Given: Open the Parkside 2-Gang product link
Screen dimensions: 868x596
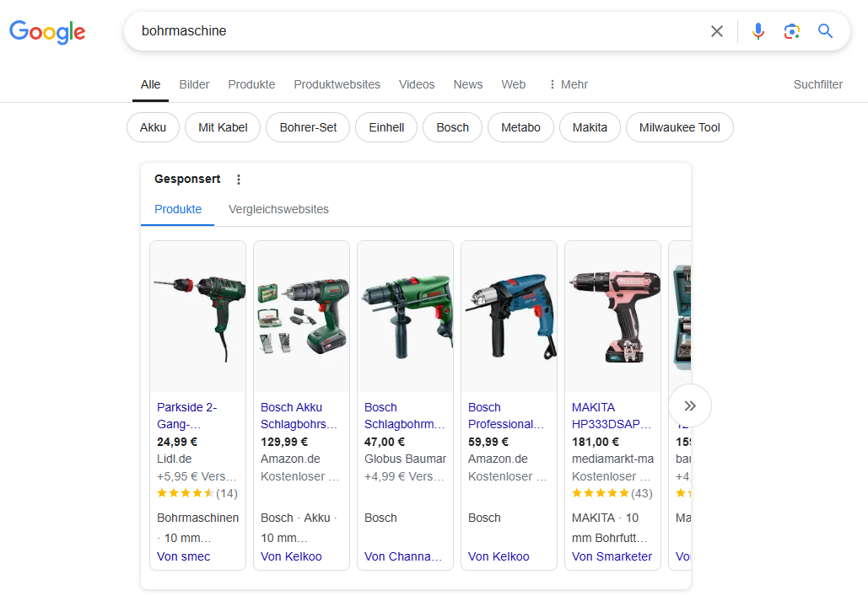Looking at the screenshot, I should point(187,416).
